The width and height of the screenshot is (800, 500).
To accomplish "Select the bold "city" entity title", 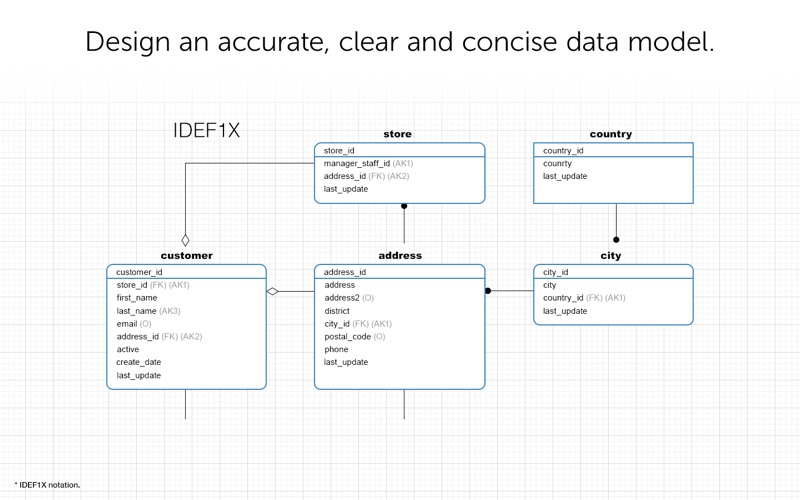I will click(x=611, y=256).
